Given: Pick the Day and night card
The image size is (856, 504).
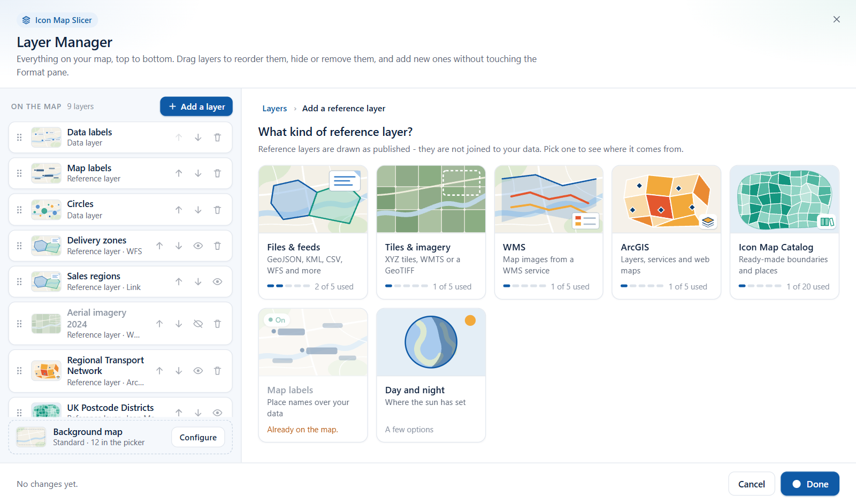Looking at the screenshot, I should pos(431,375).
